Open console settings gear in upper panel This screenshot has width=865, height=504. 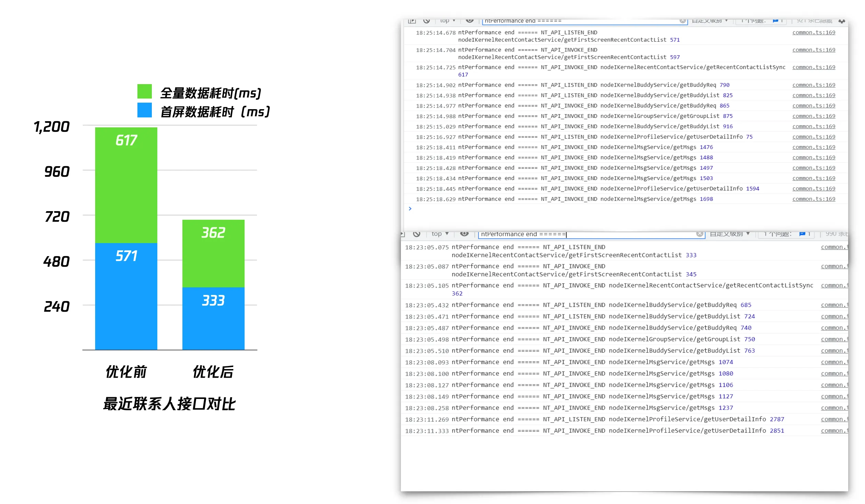point(841,21)
